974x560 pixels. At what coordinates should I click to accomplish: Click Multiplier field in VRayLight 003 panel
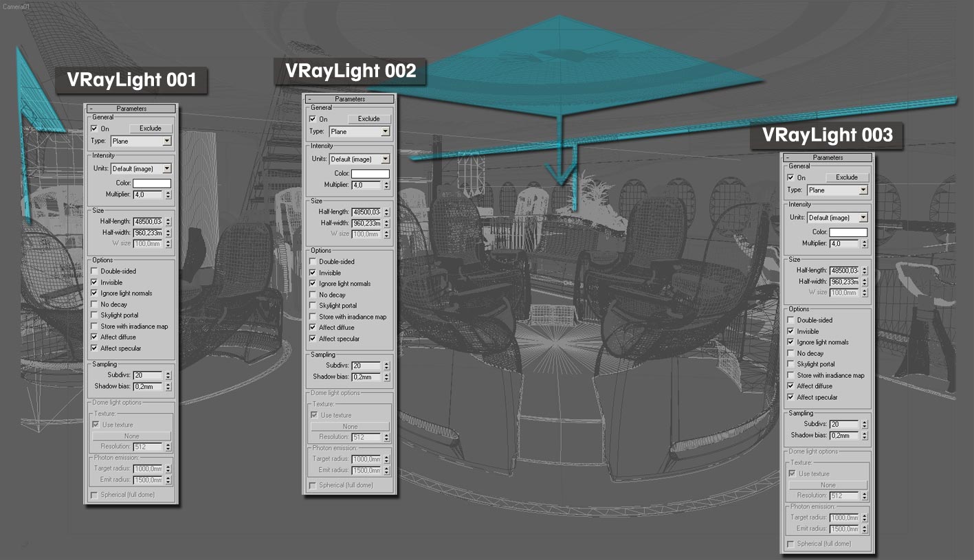[x=845, y=243]
